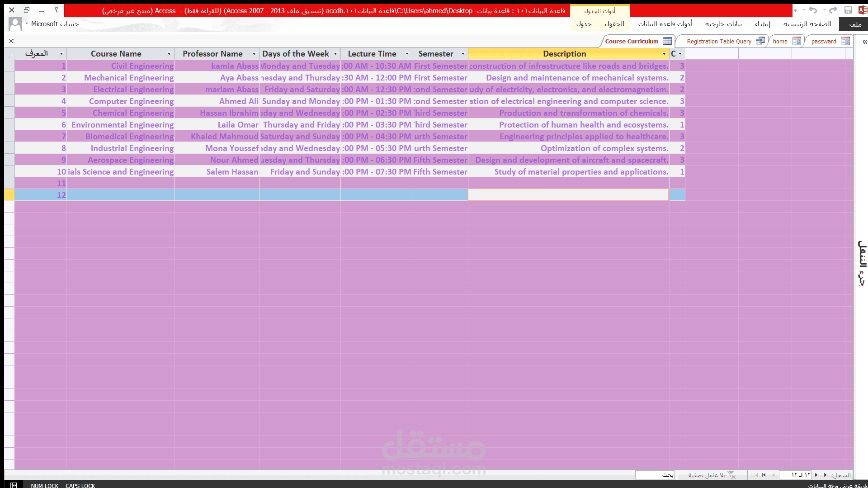Click the Course Curriculum table icon
Viewport: 868px width, 488px height.
point(667,41)
